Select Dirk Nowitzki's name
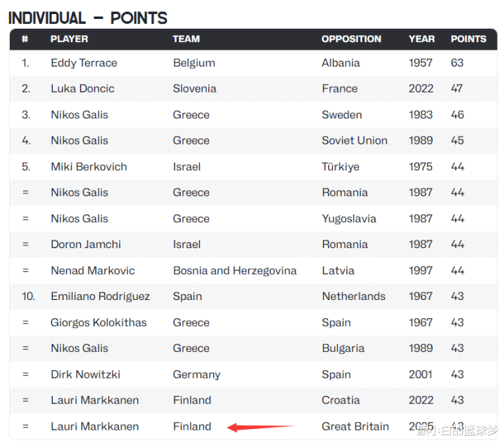Viewport: 504px width, 443px height. [86, 374]
